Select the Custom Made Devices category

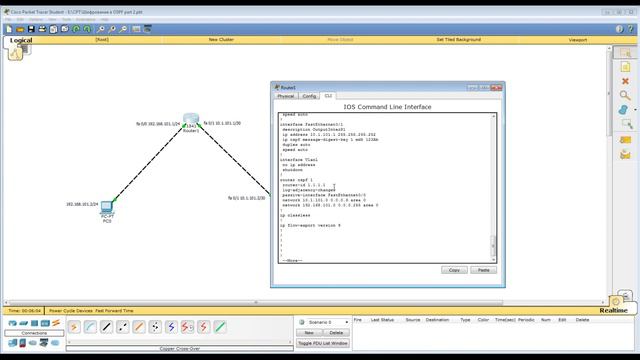[44, 342]
